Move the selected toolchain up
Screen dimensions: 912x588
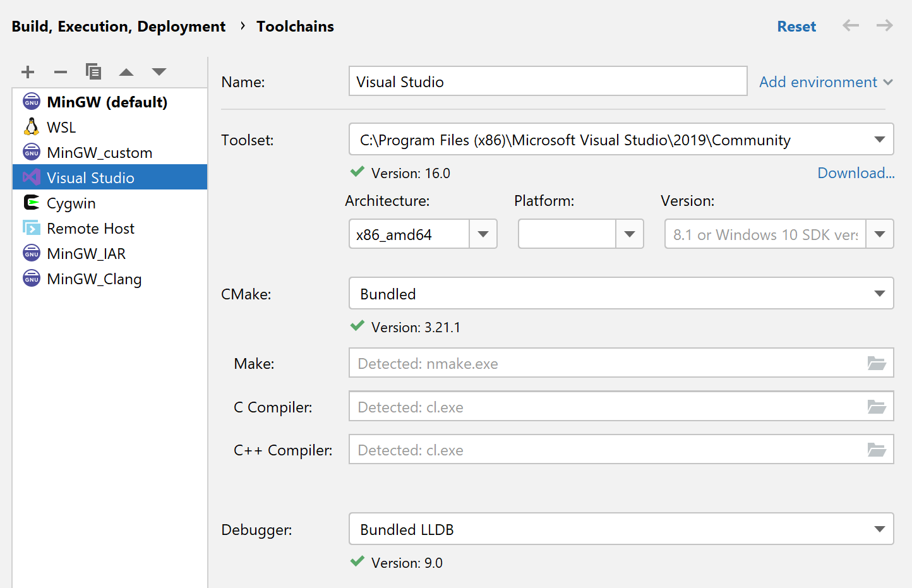pyautogui.click(x=126, y=72)
